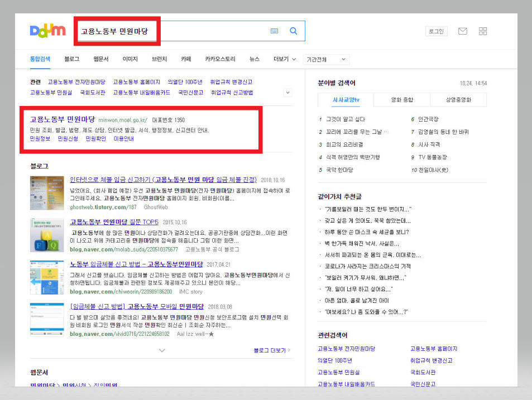Screen dimensions: 532x400
Task: Click thumbnail of the chiwoorin blog post
Action: pos(47,277)
